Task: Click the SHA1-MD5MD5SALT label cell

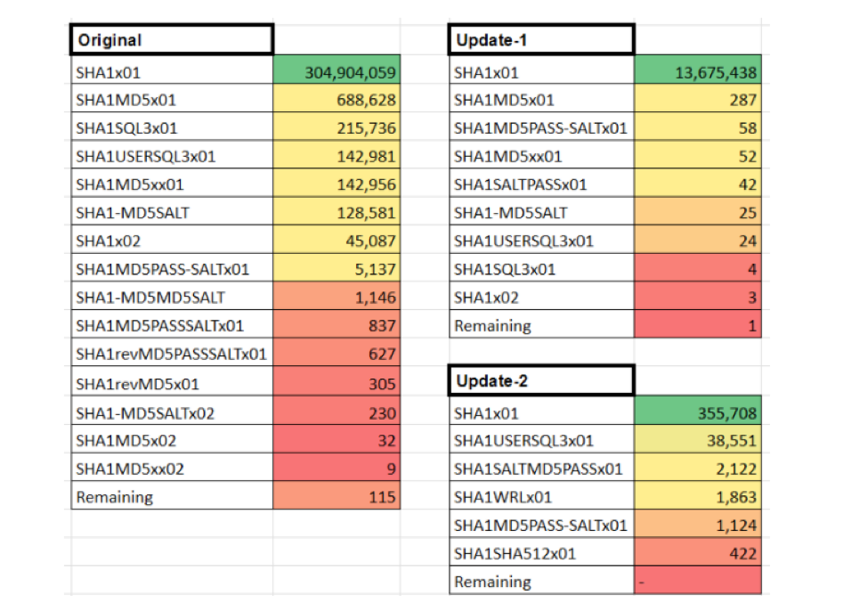Action: [x=171, y=298]
